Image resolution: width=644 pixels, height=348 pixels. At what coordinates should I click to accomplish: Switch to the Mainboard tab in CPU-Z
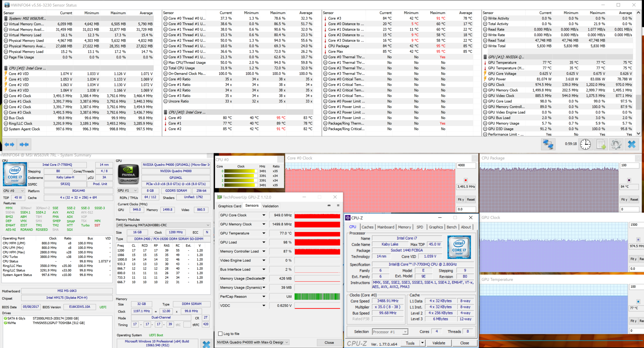point(386,227)
